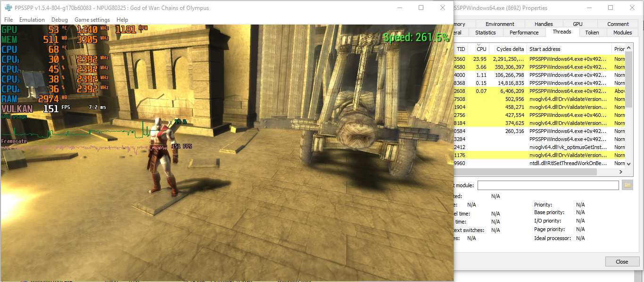Select thread 3560 using 23.95 CPU
Viewport: 644px width, 282px height.
point(539,59)
